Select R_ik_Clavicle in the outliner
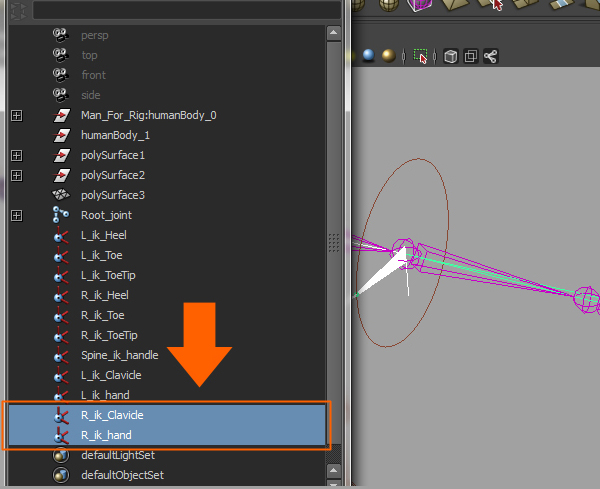 tap(167, 415)
